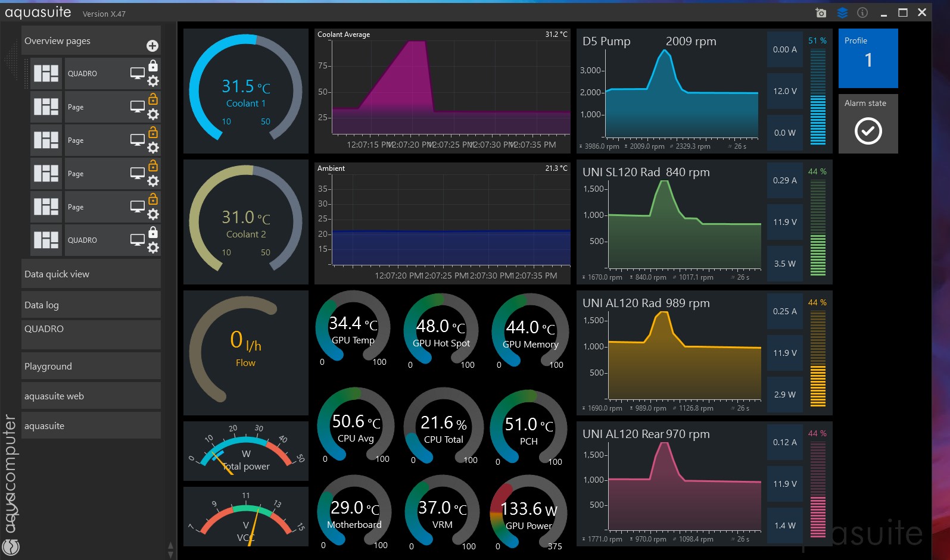Click the Flow gauge showing 0 l/h

(246, 353)
